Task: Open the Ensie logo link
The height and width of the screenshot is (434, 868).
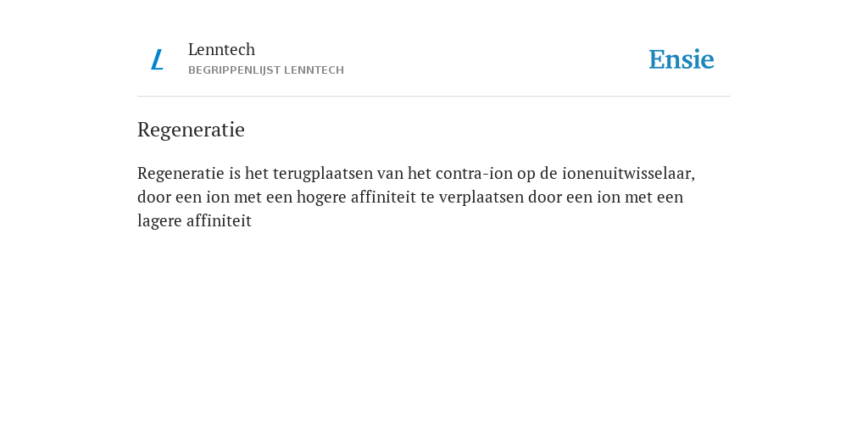Action: click(x=682, y=59)
